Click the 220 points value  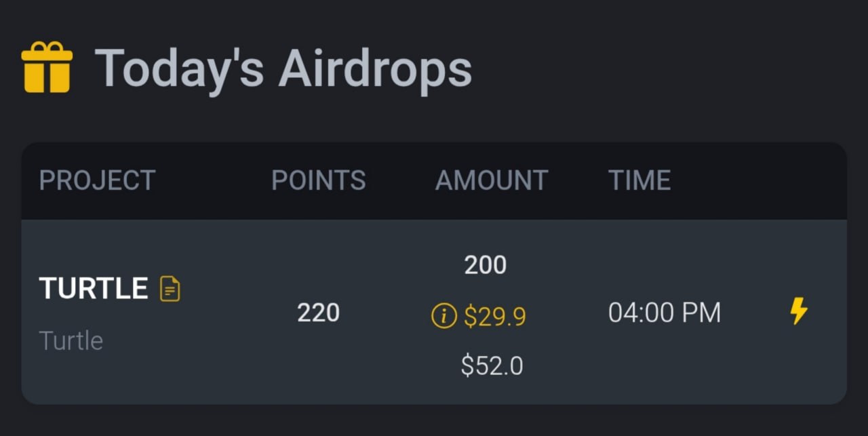pos(318,313)
